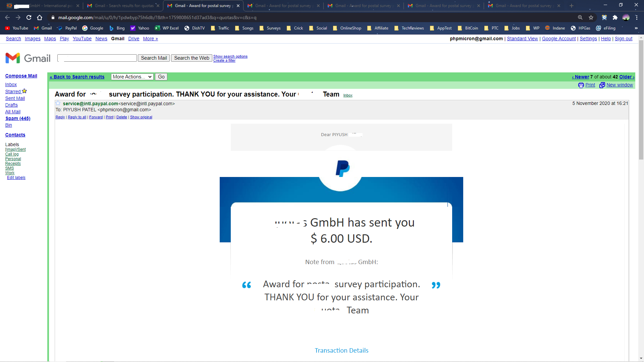Click the Print printer icon
The image size is (644, 362).
coord(581,85)
